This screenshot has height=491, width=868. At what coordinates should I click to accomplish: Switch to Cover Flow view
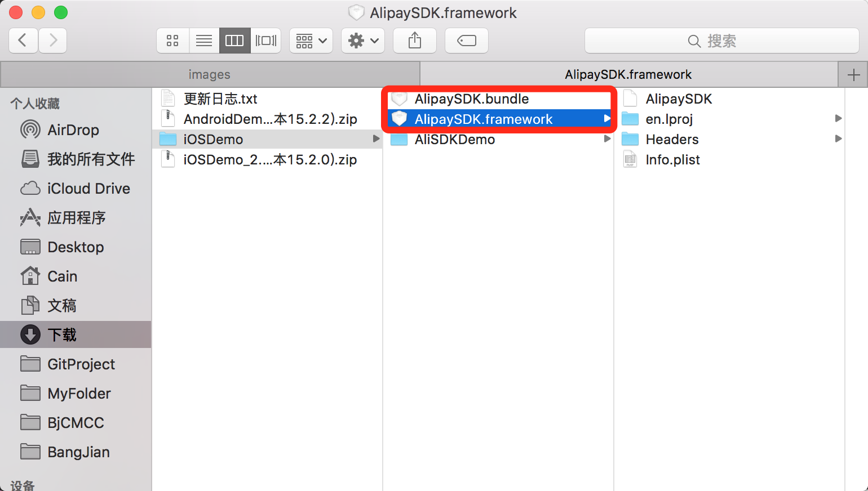coord(266,41)
